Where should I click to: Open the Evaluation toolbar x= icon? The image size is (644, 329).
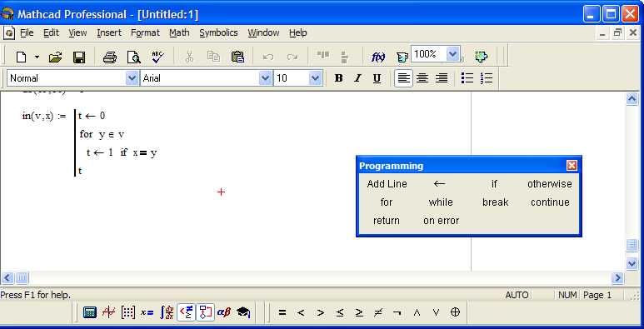(147, 312)
